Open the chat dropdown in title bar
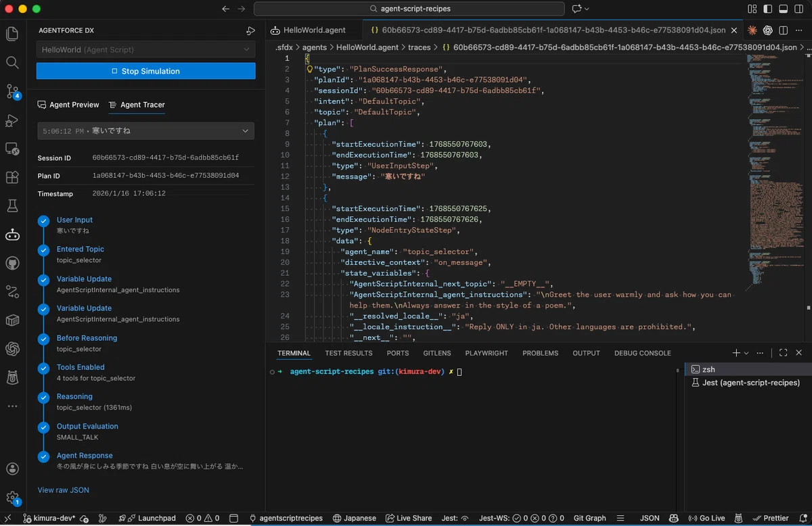Screen dimensions: 812x526 point(581,9)
